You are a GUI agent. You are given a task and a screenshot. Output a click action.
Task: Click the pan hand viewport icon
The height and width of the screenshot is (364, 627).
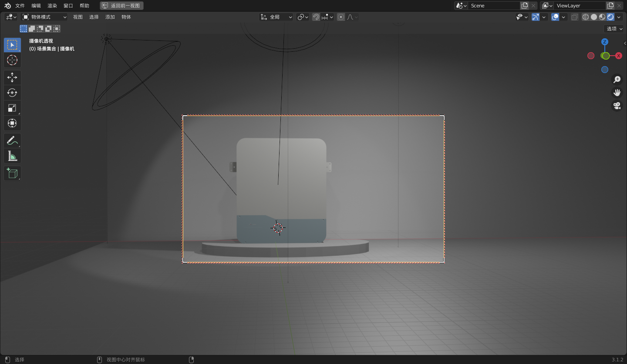[x=617, y=92]
